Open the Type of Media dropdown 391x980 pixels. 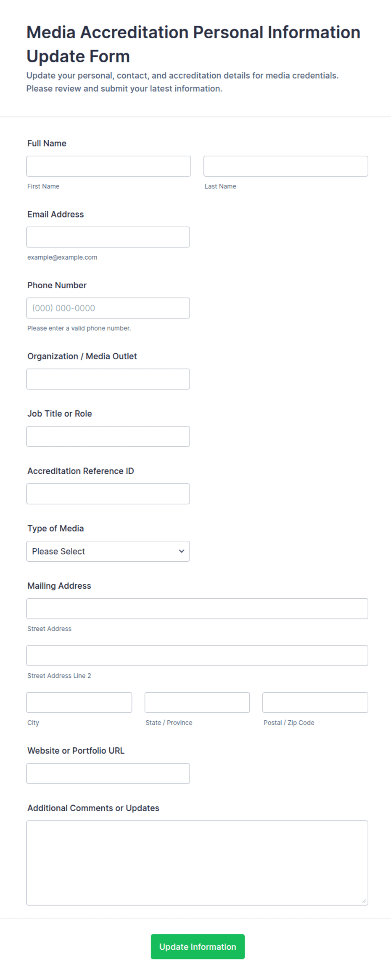[x=108, y=551]
